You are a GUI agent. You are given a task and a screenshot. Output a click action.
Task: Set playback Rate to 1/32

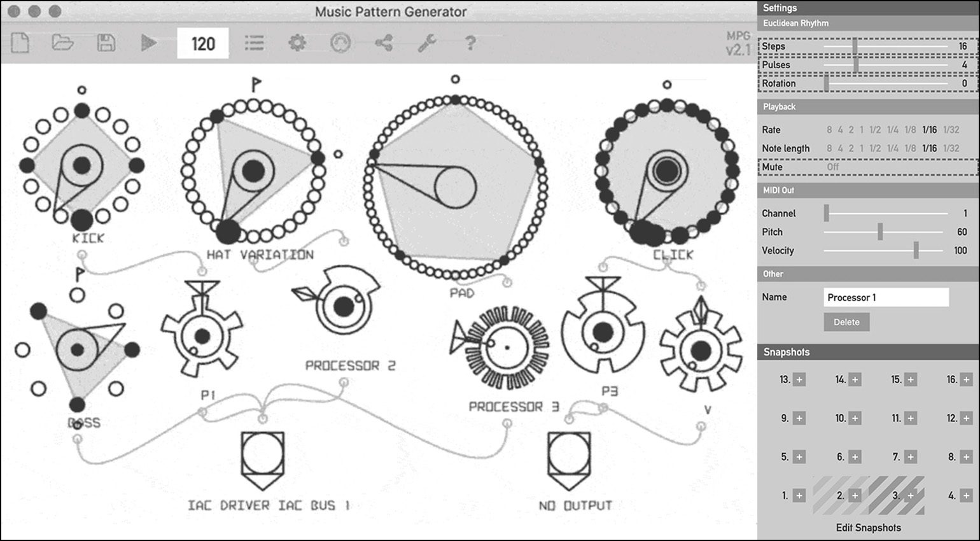pyautogui.click(x=951, y=130)
